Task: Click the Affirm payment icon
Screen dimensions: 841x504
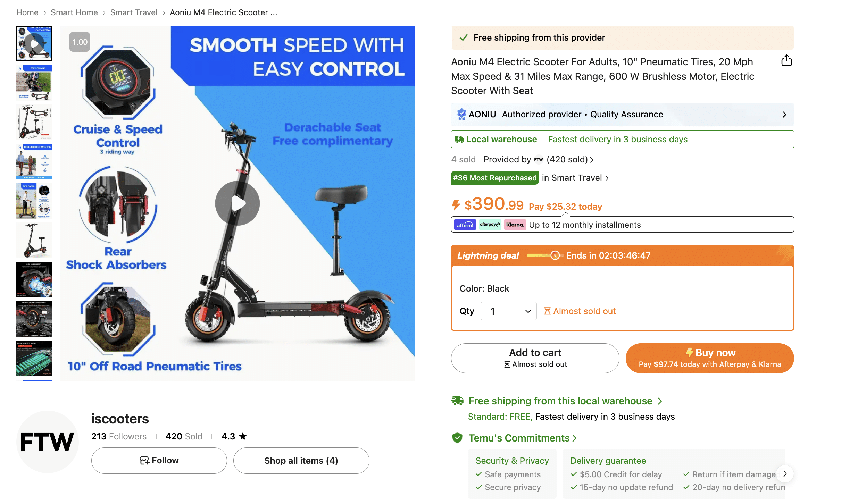Action: (x=464, y=225)
